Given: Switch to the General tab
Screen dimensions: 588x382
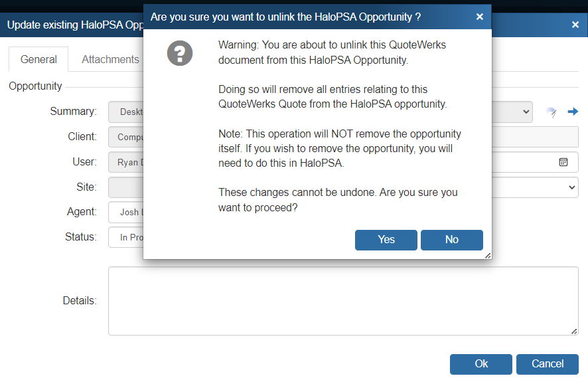Looking at the screenshot, I should click(38, 59).
